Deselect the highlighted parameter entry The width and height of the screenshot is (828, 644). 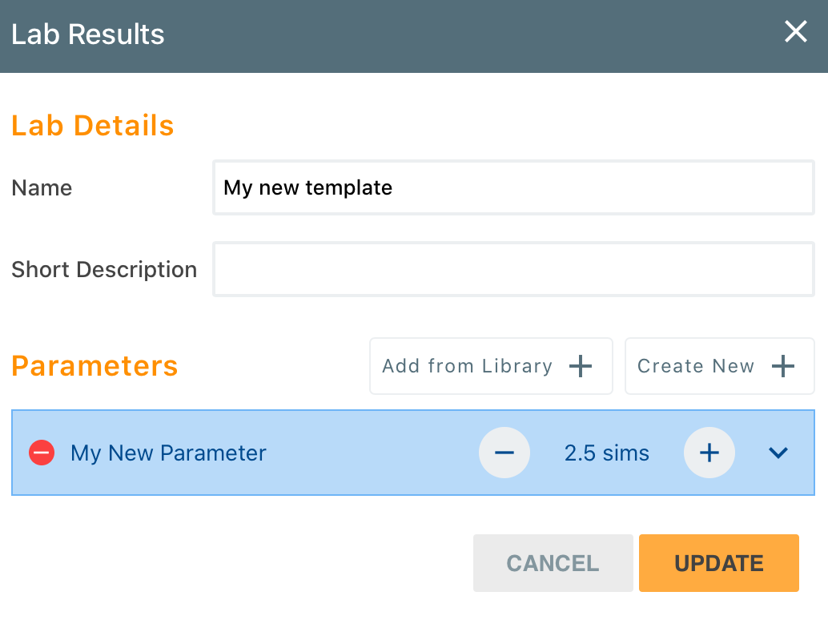[x=320, y=453]
